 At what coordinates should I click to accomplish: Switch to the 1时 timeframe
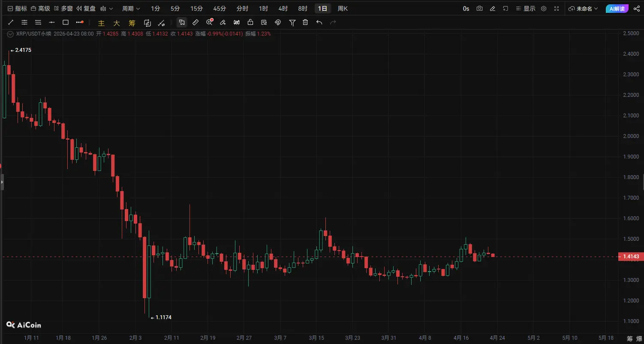(x=263, y=9)
